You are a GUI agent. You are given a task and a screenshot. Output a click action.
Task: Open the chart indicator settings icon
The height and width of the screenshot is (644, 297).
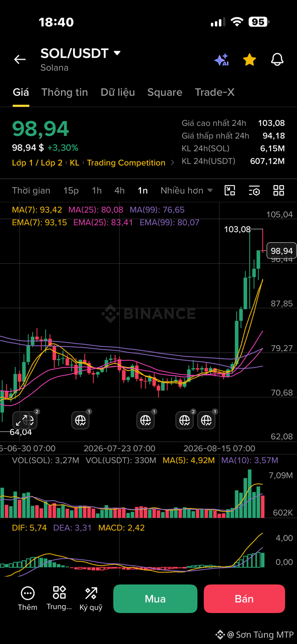coord(254,190)
